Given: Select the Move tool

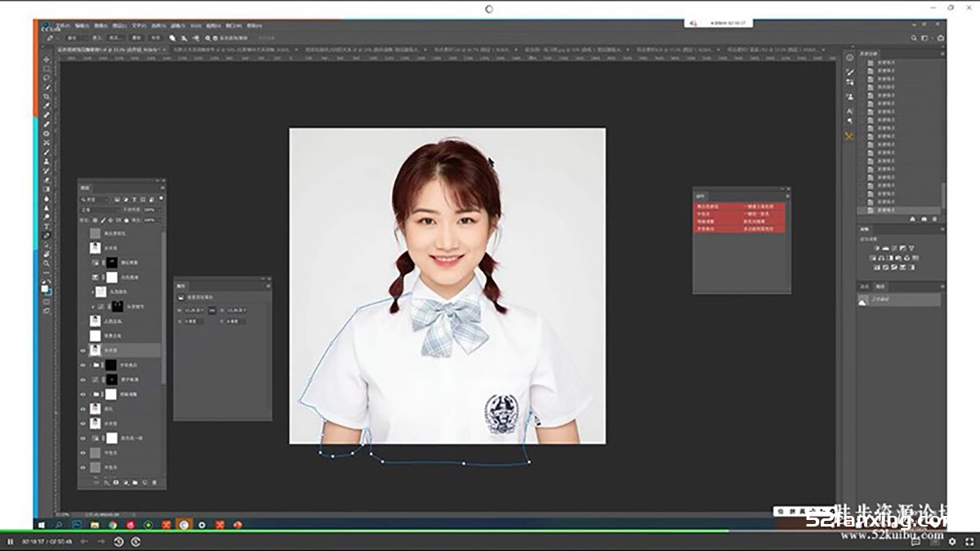Looking at the screenshot, I should (47, 60).
